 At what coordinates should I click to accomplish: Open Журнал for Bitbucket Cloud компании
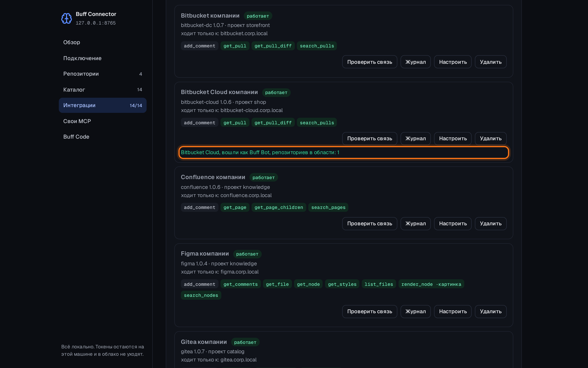pos(415,138)
